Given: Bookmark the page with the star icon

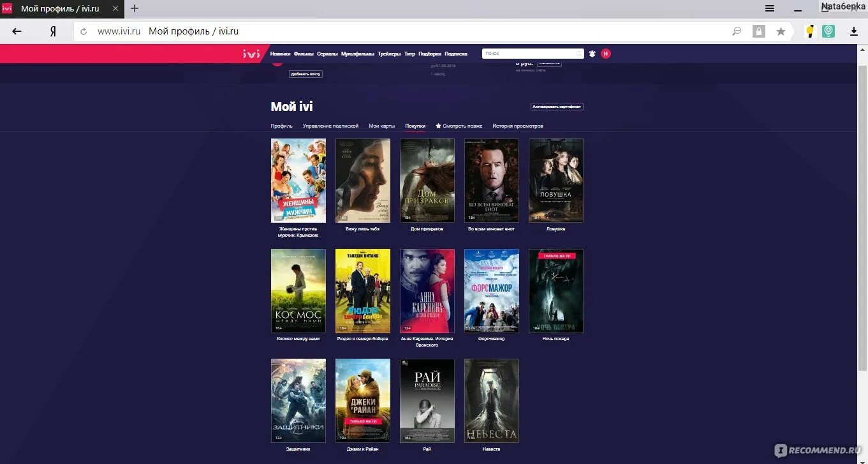Looking at the screenshot, I should tap(781, 31).
